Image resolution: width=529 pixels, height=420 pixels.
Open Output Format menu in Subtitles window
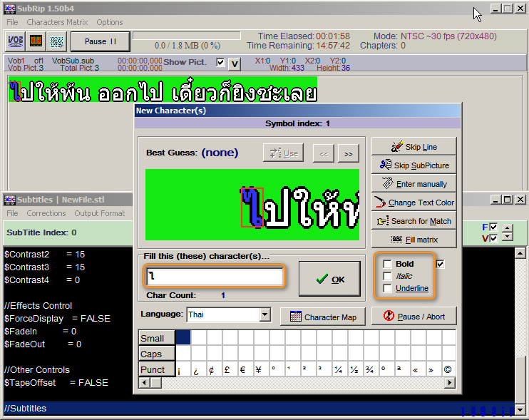[100, 213]
